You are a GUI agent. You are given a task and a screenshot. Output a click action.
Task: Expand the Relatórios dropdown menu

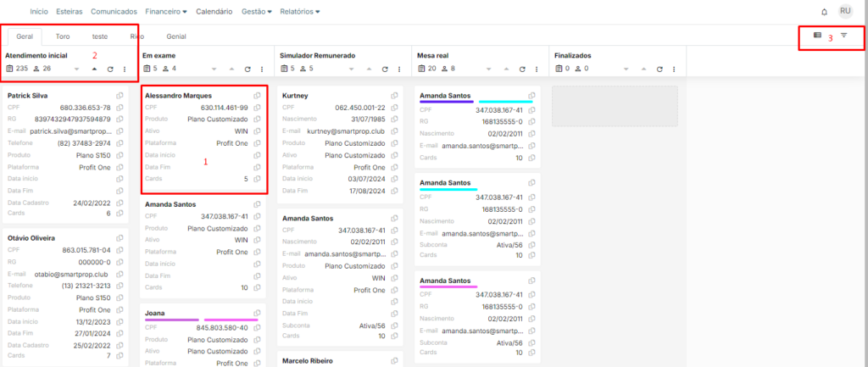coord(300,12)
